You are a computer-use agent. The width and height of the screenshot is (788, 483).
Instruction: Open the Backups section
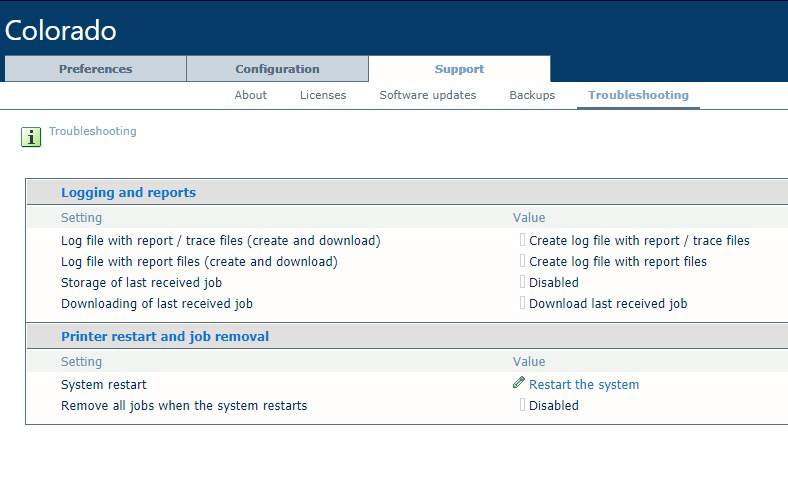point(532,95)
